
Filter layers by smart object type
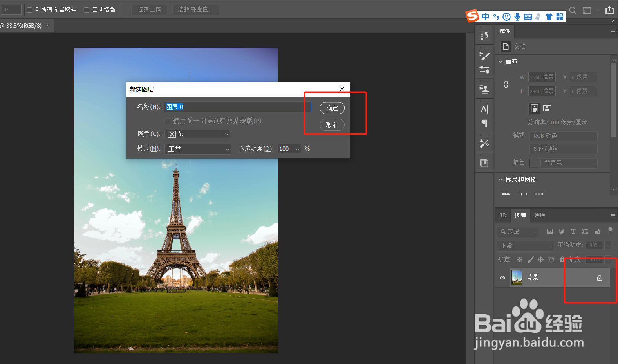[x=597, y=231]
